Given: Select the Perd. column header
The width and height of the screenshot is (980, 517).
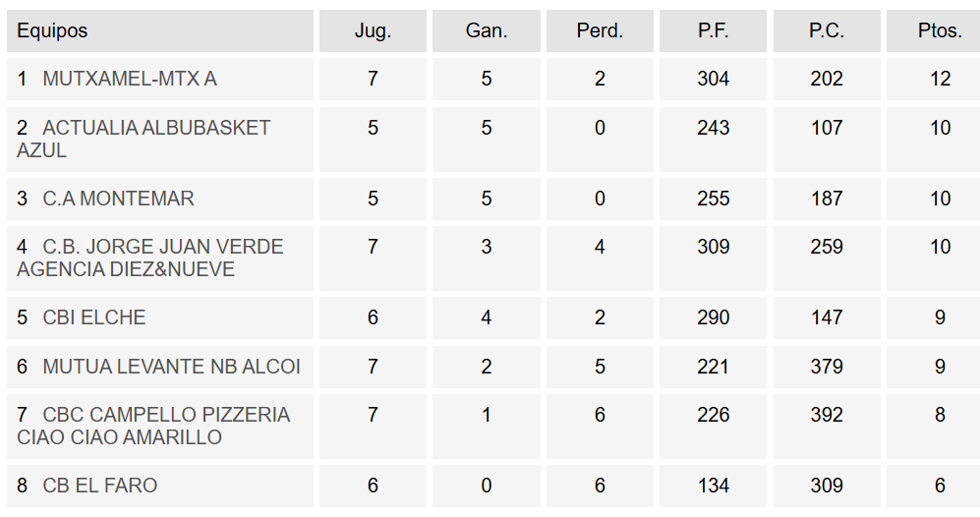Looking at the screenshot, I should pyautogui.click(x=600, y=30).
